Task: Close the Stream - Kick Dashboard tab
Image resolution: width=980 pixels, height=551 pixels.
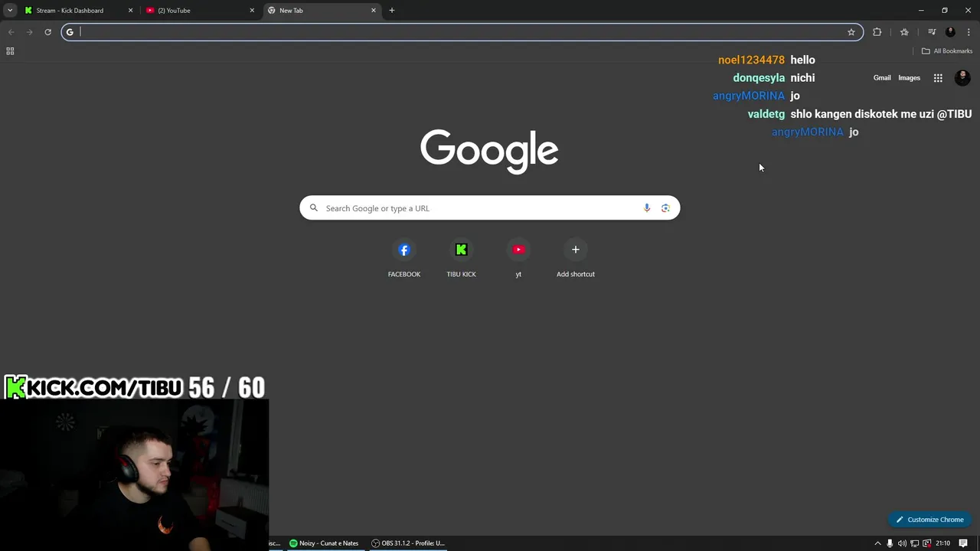Action: pos(130,11)
